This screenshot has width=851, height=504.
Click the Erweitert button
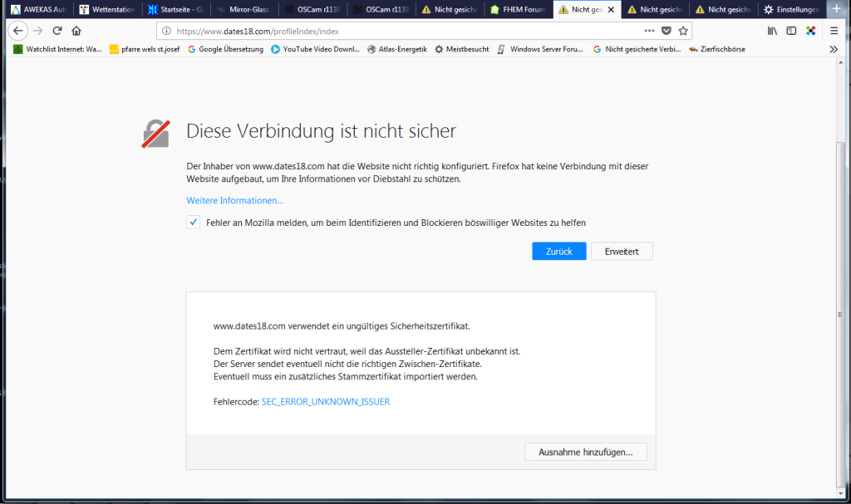(622, 252)
